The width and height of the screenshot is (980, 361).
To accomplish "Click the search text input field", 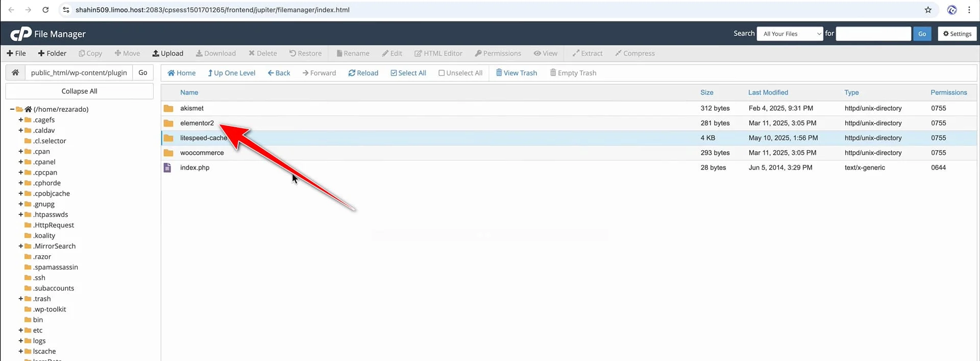I will 873,34.
